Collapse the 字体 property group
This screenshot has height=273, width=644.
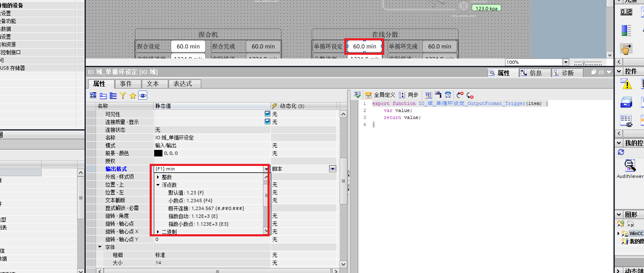100,247
